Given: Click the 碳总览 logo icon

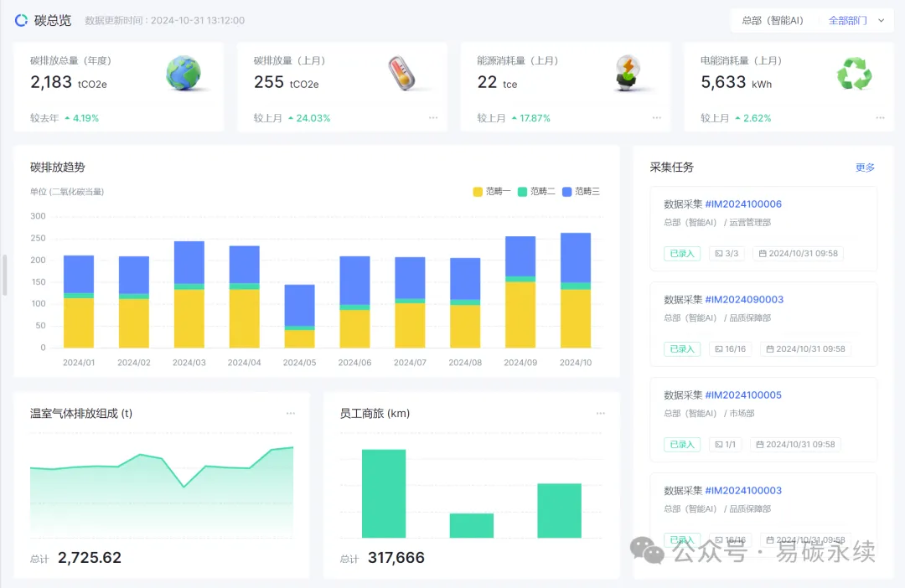Looking at the screenshot, I should click(x=21, y=20).
